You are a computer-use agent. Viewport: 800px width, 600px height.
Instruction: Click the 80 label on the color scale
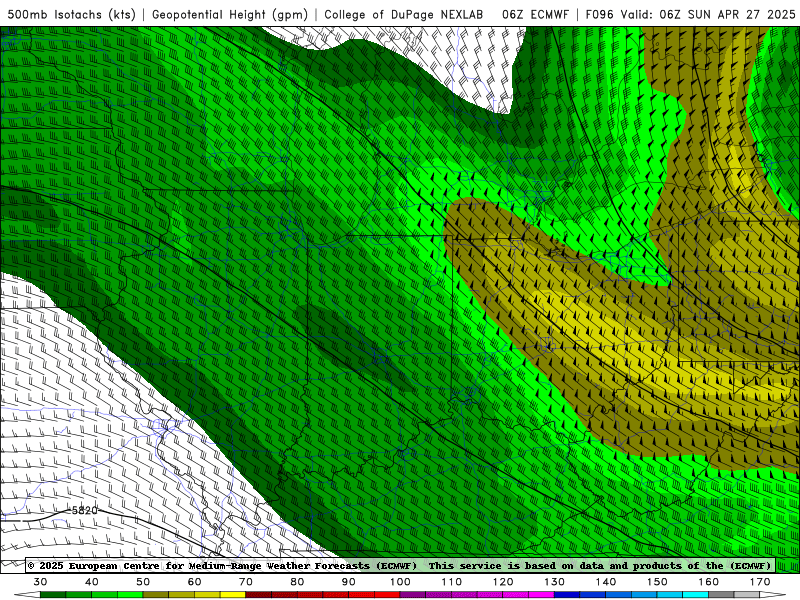click(297, 582)
